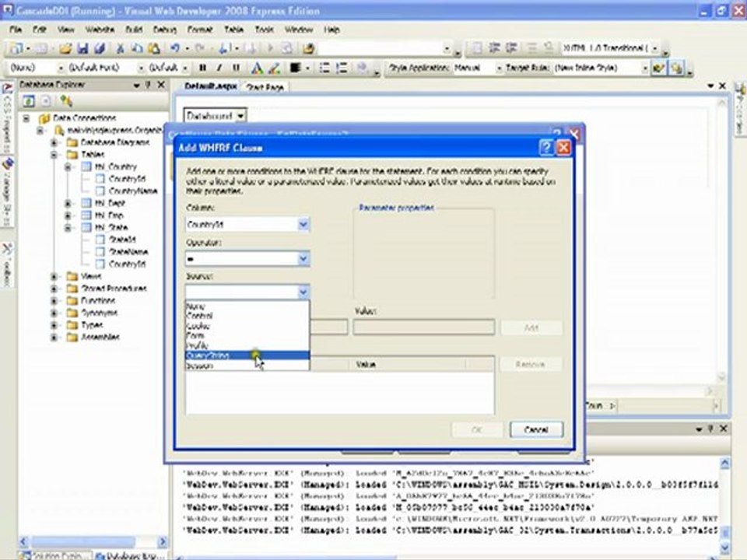Click the disabled OK button
The height and width of the screenshot is (560, 747).
pyautogui.click(x=477, y=429)
